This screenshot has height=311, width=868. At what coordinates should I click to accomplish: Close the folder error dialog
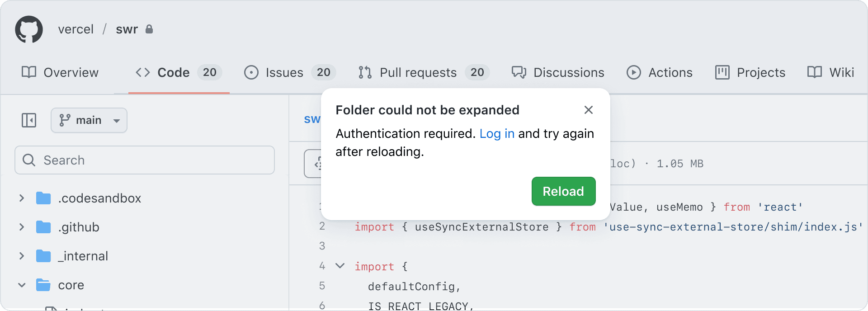[x=588, y=110]
